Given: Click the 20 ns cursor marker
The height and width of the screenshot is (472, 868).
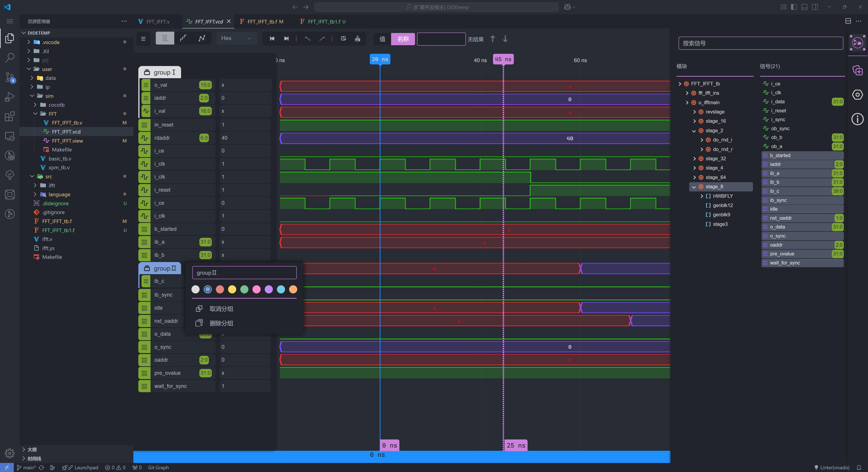Looking at the screenshot, I should [x=380, y=59].
